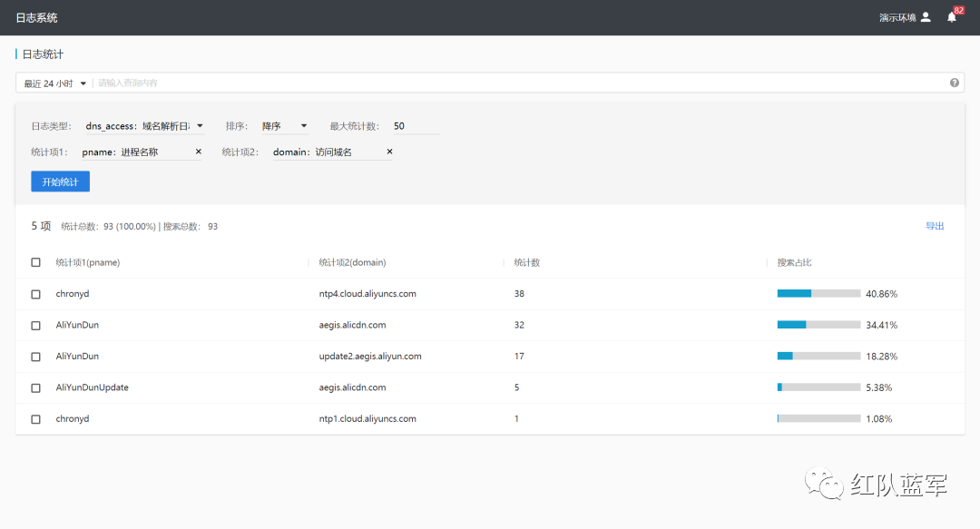
Task: Click the 统计项2(domain) column header
Action: point(352,262)
